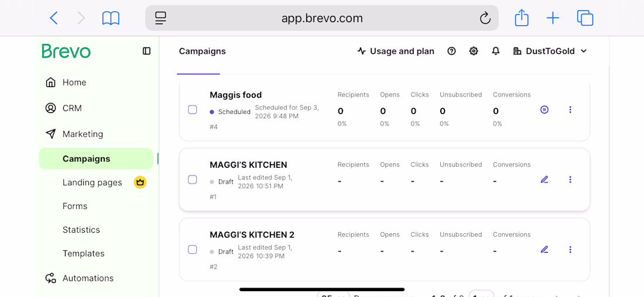Click campaign ID #4 text

(x=214, y=127)
